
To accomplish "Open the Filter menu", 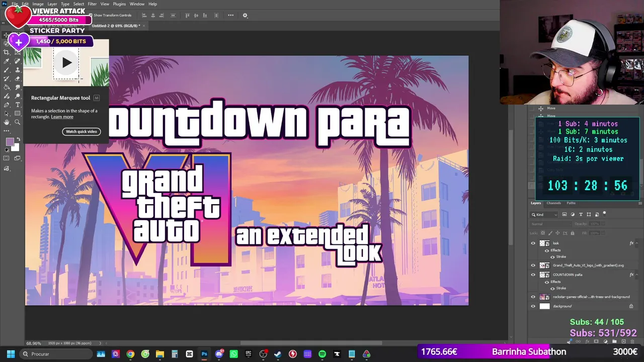I will [x=92, y=4].
